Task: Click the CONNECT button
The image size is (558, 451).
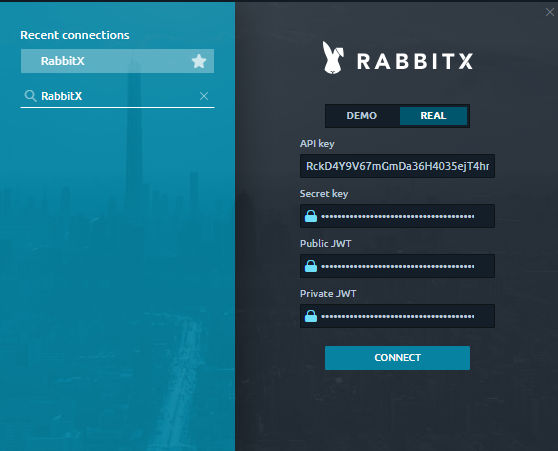Action: 397,358
